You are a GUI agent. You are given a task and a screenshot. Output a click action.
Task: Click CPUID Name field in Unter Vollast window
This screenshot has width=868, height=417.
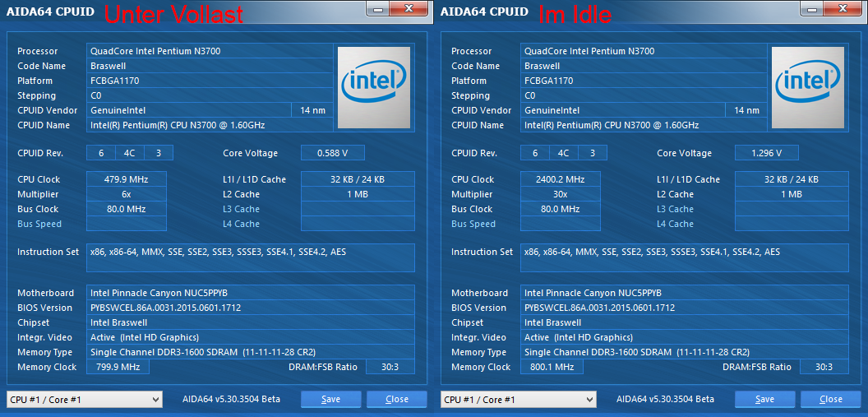[210, 125]
